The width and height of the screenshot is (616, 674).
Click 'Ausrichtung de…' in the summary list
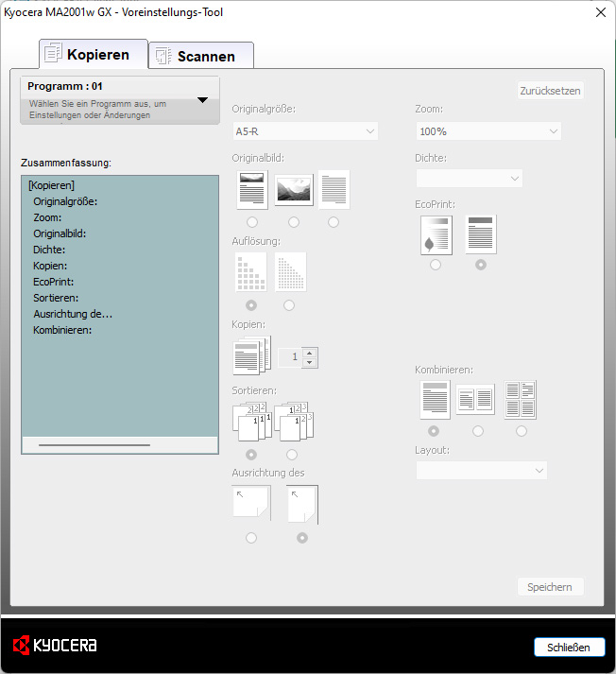pos(73,314)
